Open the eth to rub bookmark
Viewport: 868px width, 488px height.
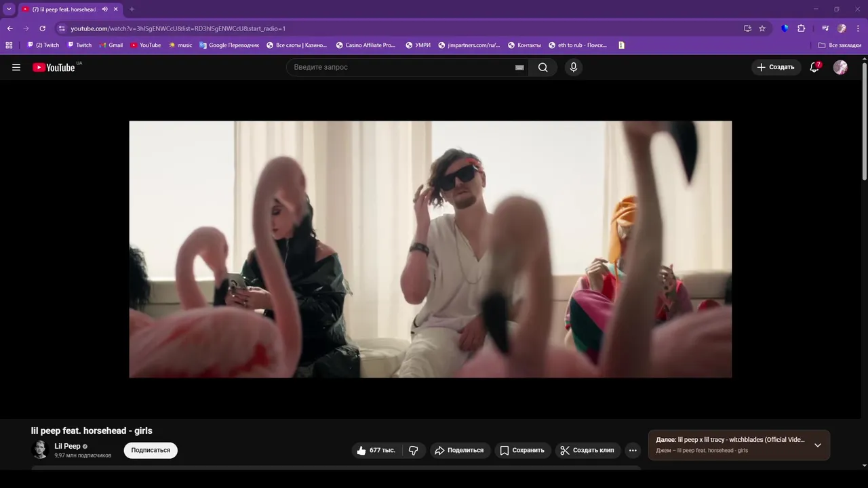pos(578,45)
